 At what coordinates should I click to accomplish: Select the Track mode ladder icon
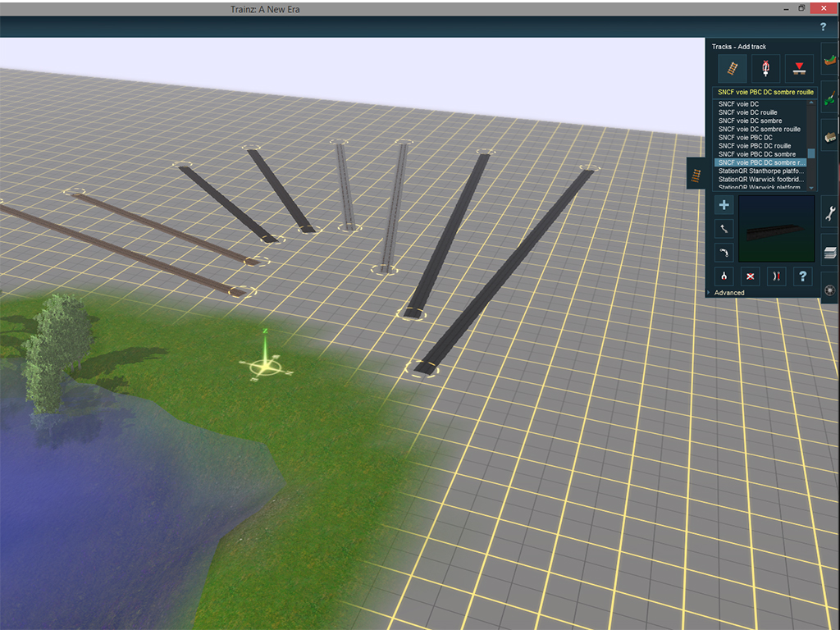[x=733, y=69]
